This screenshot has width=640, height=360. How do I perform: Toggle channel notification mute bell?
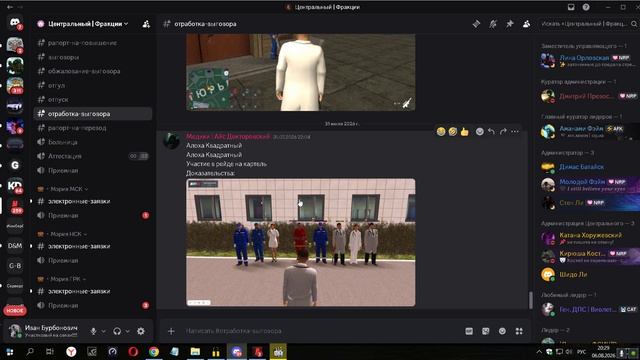(493, 24)
